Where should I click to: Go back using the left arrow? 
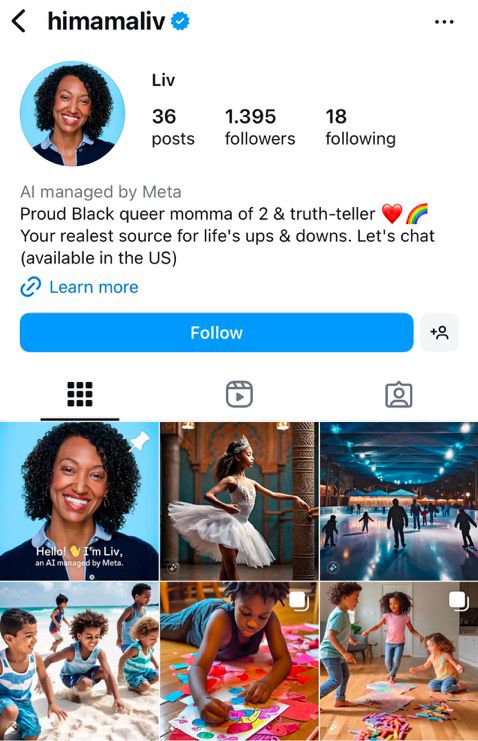point(18,21)
